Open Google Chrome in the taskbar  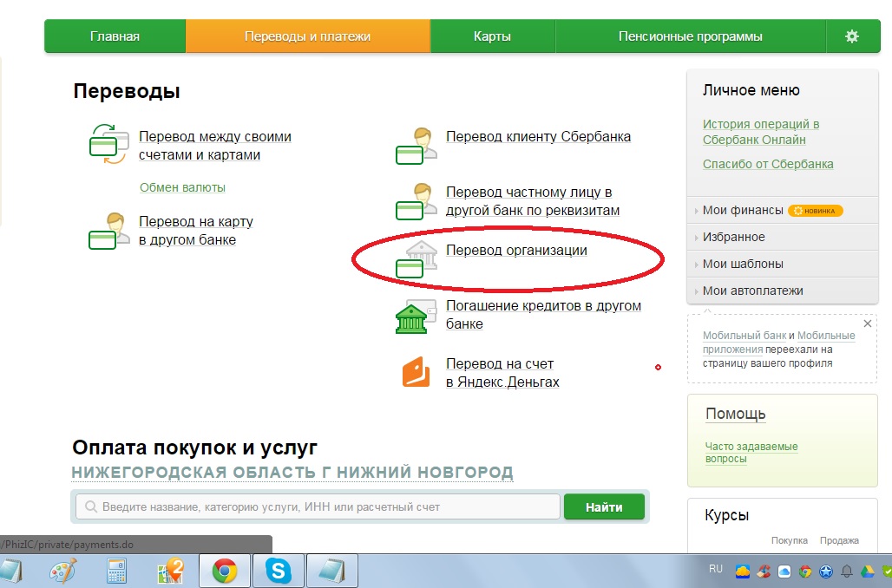point(225,571)
